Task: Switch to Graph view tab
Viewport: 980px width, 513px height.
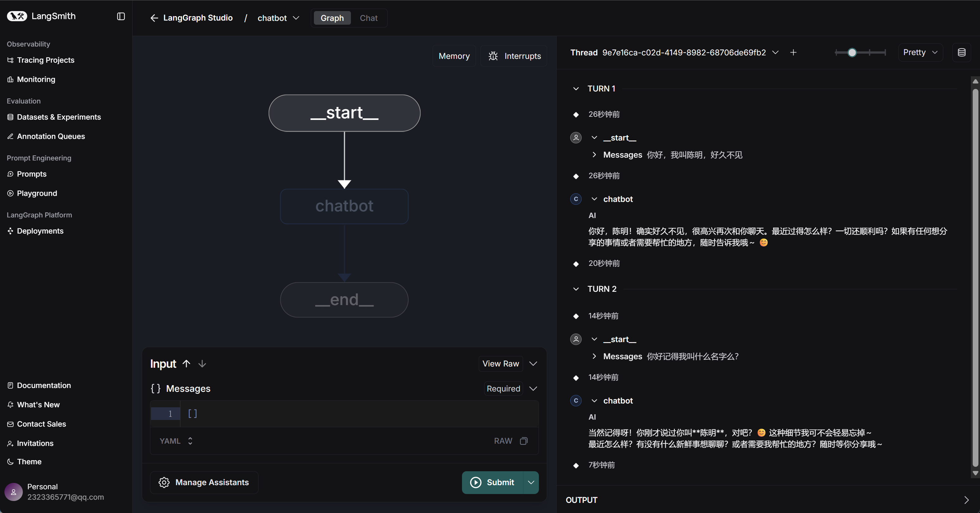Action: coord(332,18)
